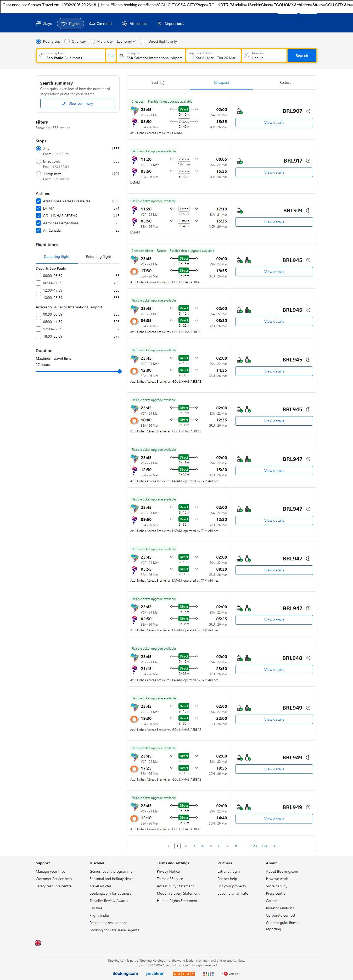Open the Economy cabin class dropdown

tap(126, 41)
